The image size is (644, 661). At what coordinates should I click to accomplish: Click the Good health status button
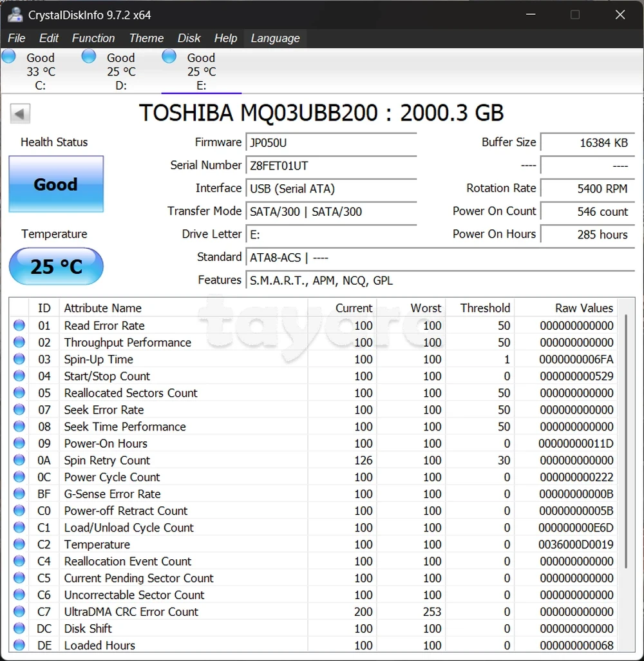tap(56, 184)
